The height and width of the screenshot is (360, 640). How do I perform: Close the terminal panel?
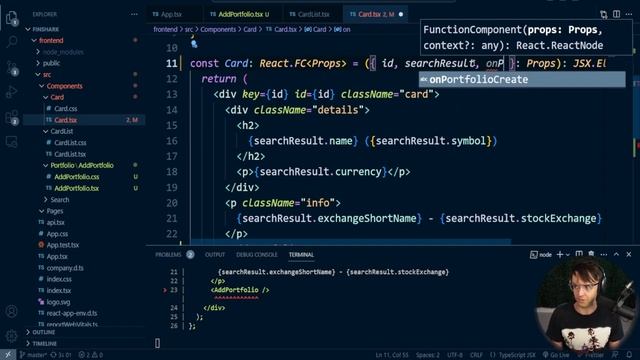(629, 254)
